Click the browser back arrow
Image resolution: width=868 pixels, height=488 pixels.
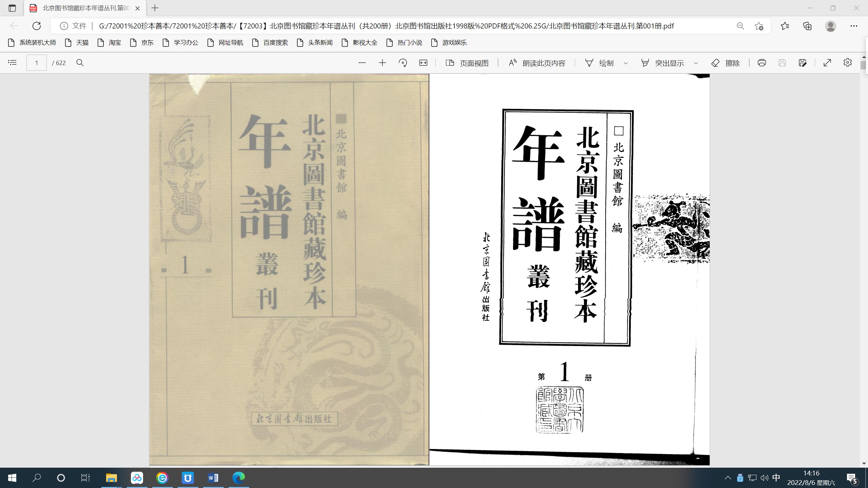click(x=14, y=26)
